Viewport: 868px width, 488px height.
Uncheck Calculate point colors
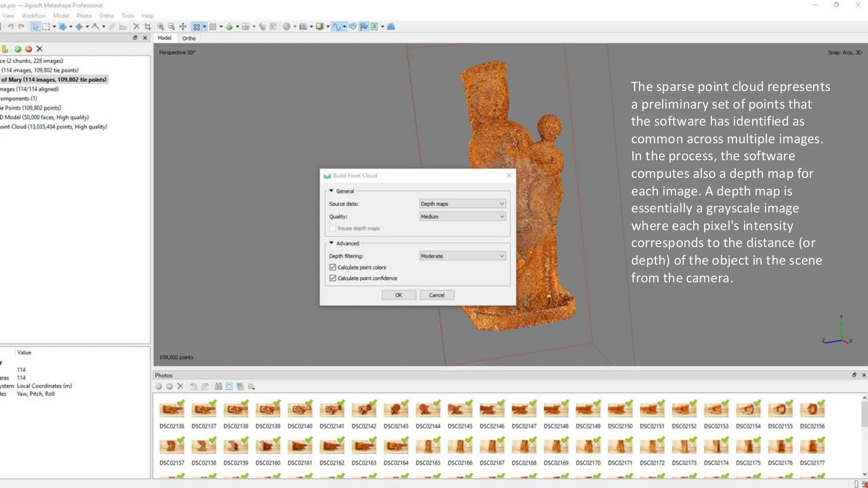coord(333,267)
